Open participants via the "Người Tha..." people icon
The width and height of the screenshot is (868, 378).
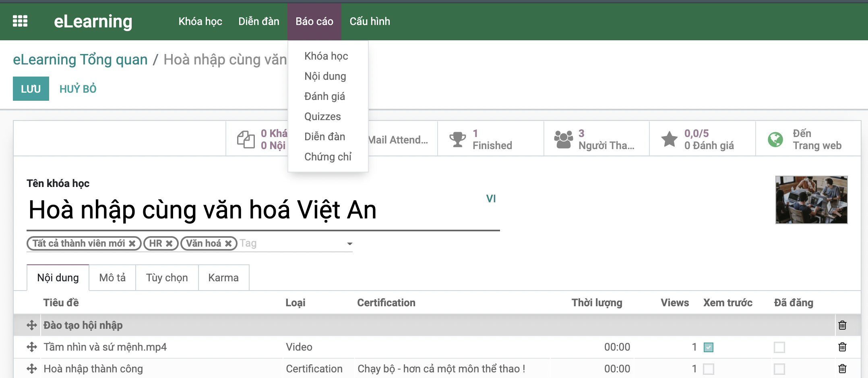(x=564, y=138)
